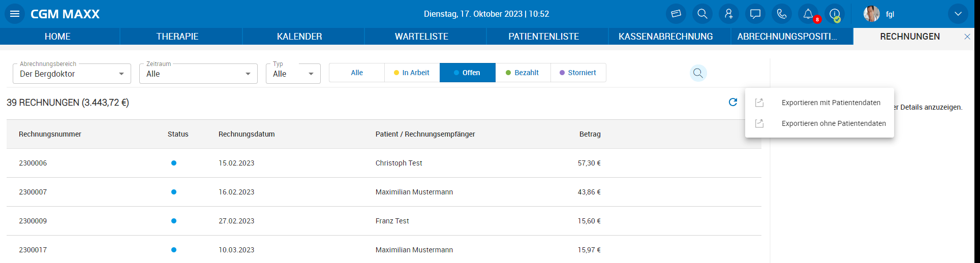Screen dimensions: 980x263
Task: Open the hamburger main menu
Action: (x=15, y=14)
